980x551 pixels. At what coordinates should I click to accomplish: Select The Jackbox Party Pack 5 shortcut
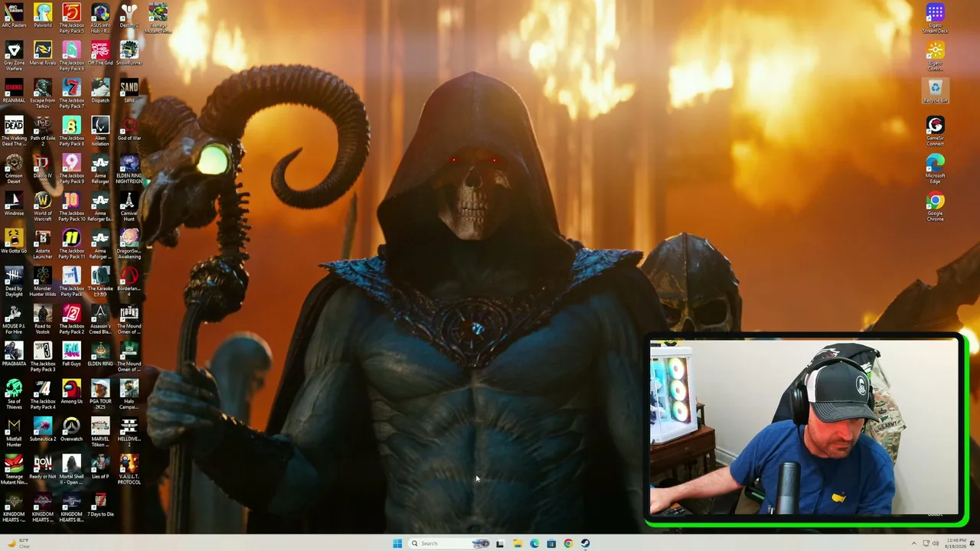[71, 18]
